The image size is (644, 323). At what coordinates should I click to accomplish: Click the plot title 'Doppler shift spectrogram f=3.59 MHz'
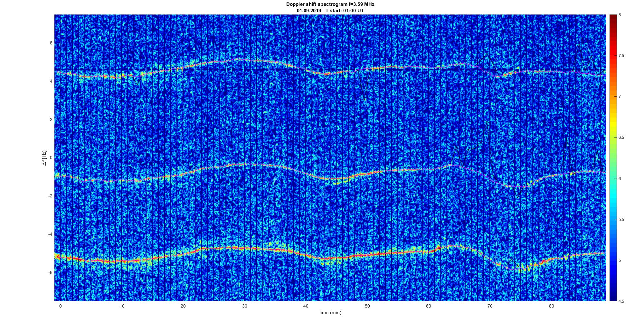(x=330, y=5)
